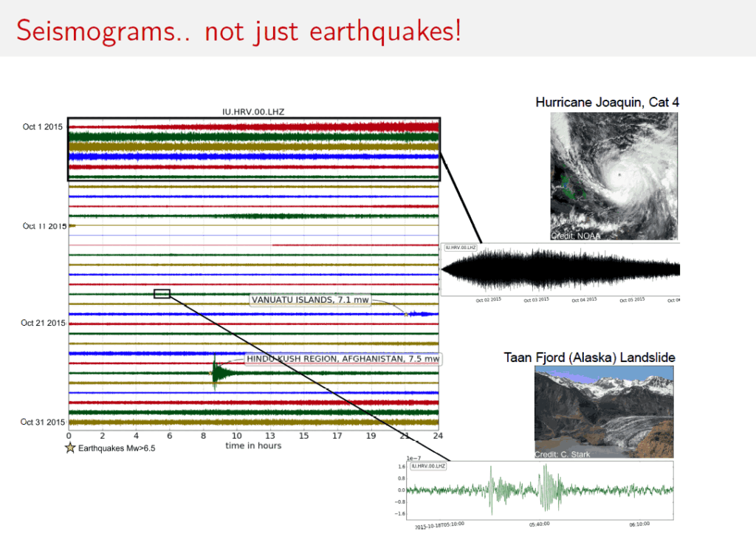This screenshot has height=551, width=756.
Task: Click the 'Oct 03 2015' tick on hurricane inset
Action: [x=537, y=300]
